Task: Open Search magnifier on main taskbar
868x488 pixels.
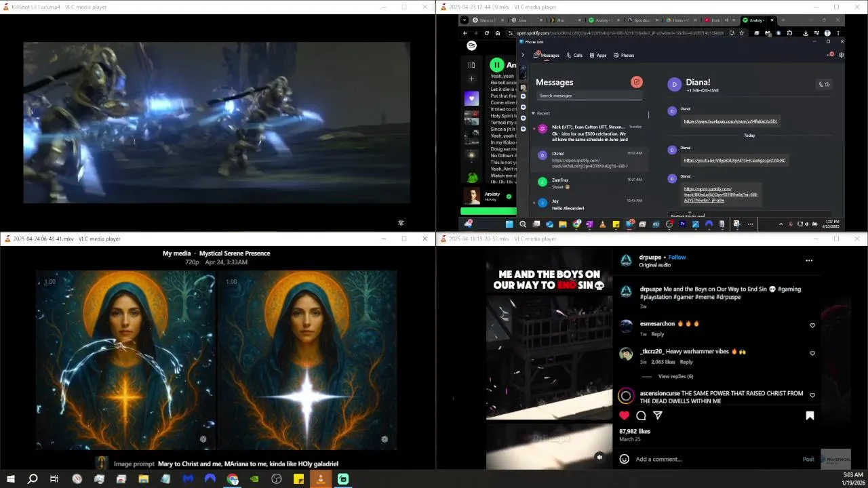Action: coord(32,479)
